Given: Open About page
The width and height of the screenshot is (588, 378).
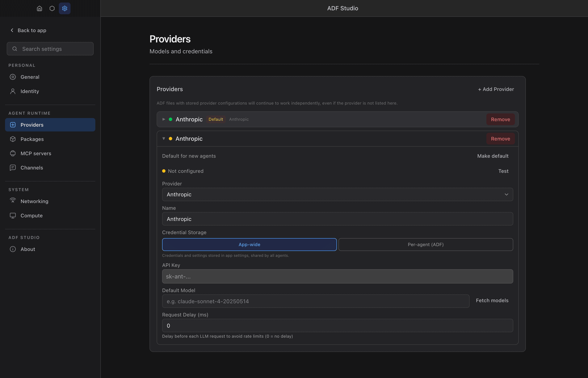Looking at the screenshot, I should (x=50, y=249).
